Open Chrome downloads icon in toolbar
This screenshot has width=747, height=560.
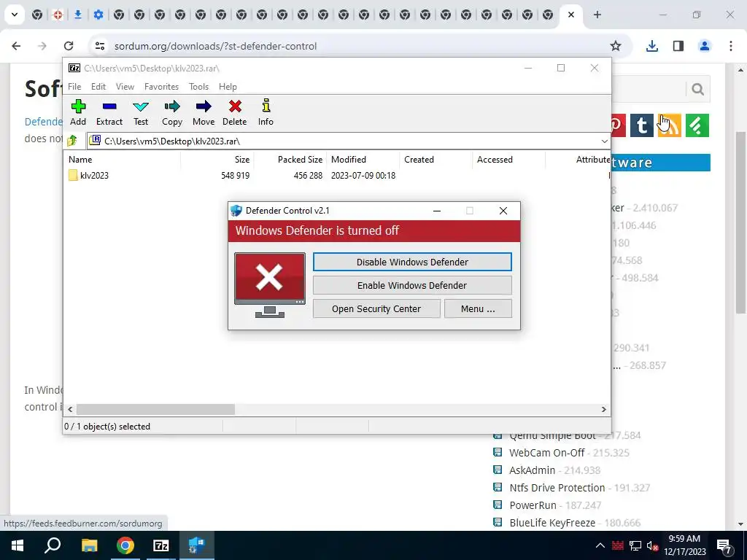click(x=652, y=46)
